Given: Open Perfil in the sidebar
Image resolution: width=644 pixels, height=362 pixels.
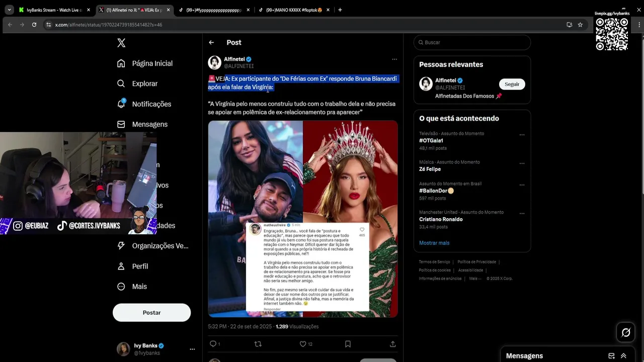Looking at the screenshot, I should click(132, 266).
